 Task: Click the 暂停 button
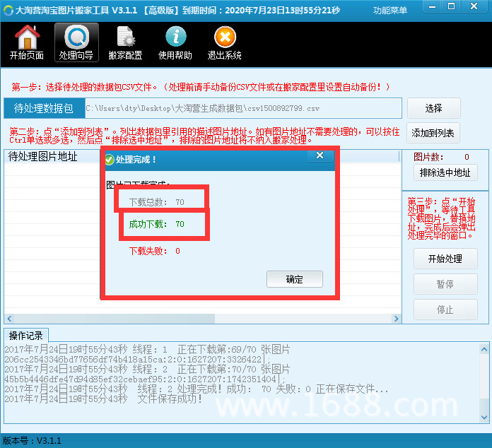pos(445,284)
